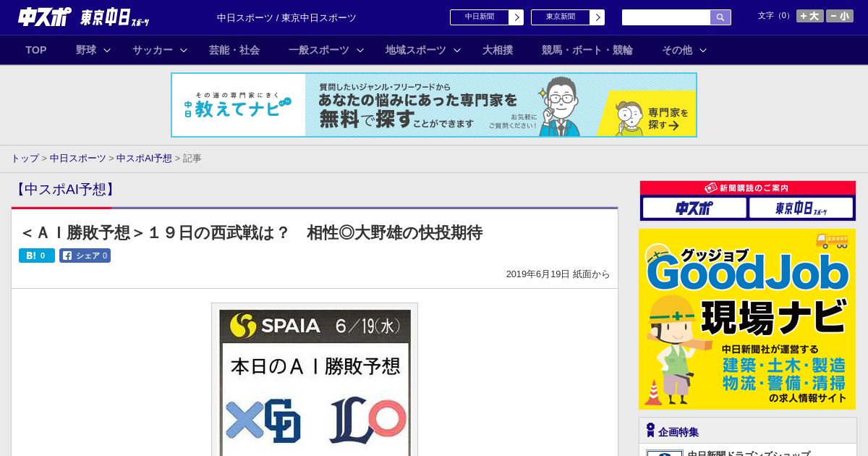This screenshot has width=868, height=456.
Task: Go to 中日スポーツ in the breadcrumb
Action: pos(78,158)
